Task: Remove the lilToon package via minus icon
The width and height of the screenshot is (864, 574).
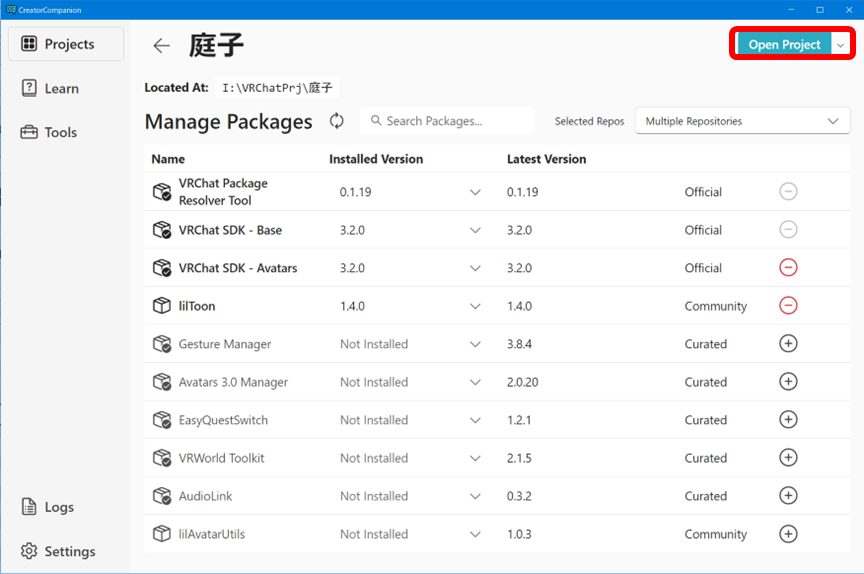Action: 788,306
